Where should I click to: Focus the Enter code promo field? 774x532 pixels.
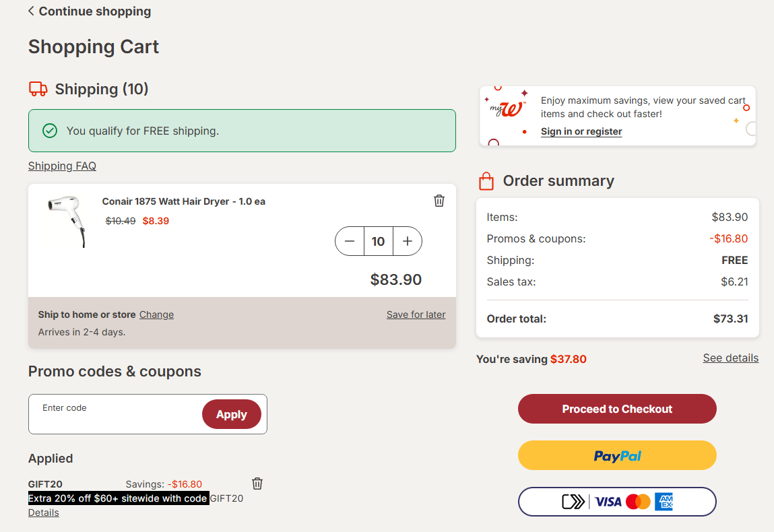tap(115, 414)
